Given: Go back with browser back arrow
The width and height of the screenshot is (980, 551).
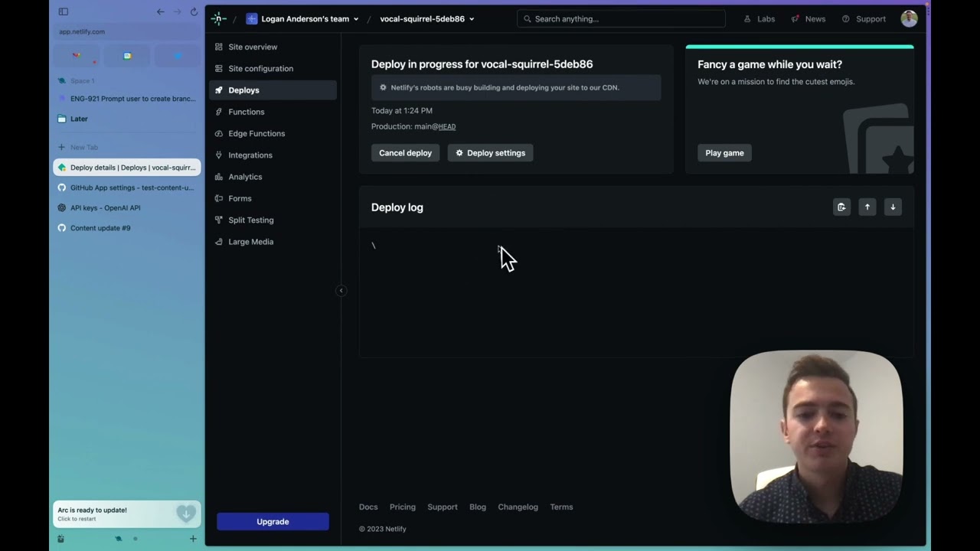Looking at the screenshot, I should [x=160, y=11].
